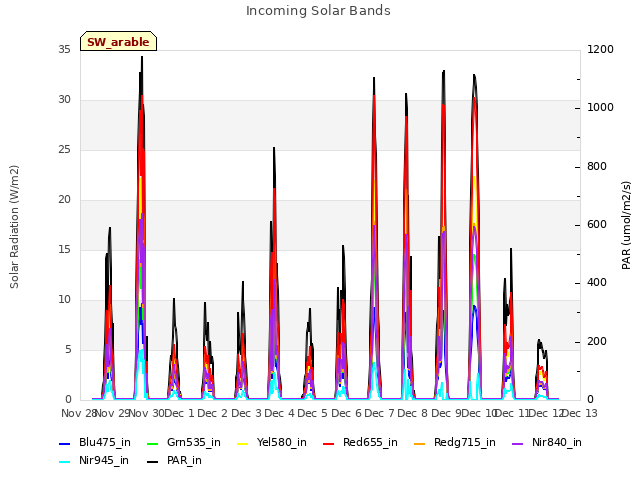Image resolution: width=640 pixels, height=480 pixels.
Task: Click the 1000 right y-axis tick label
Action: [600, 108]
